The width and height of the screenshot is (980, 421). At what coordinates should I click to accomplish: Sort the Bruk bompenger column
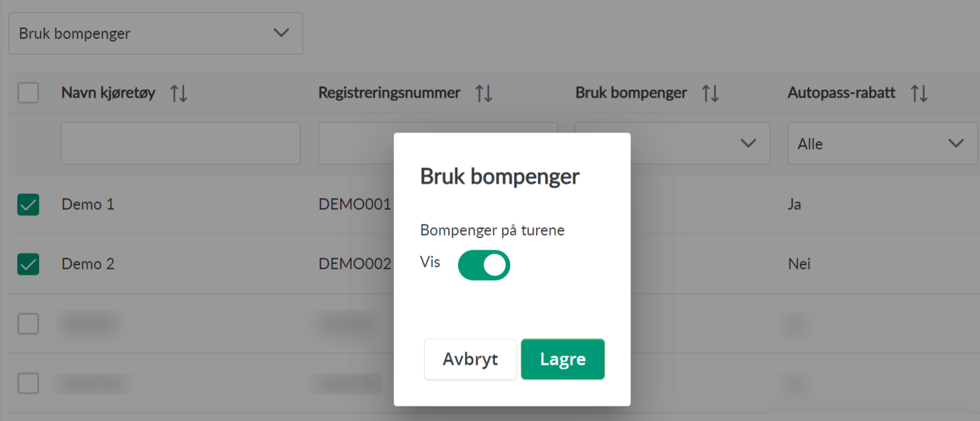(x=711, y=93)
